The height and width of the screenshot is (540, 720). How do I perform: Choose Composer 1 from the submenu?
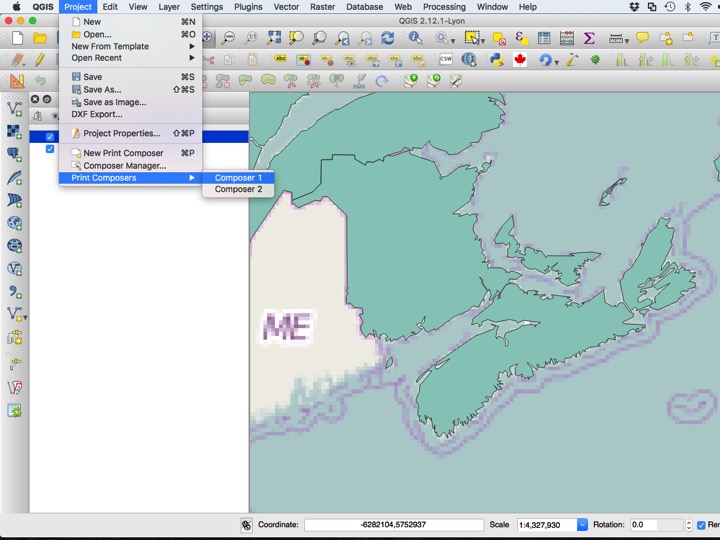tap(238, 178)
